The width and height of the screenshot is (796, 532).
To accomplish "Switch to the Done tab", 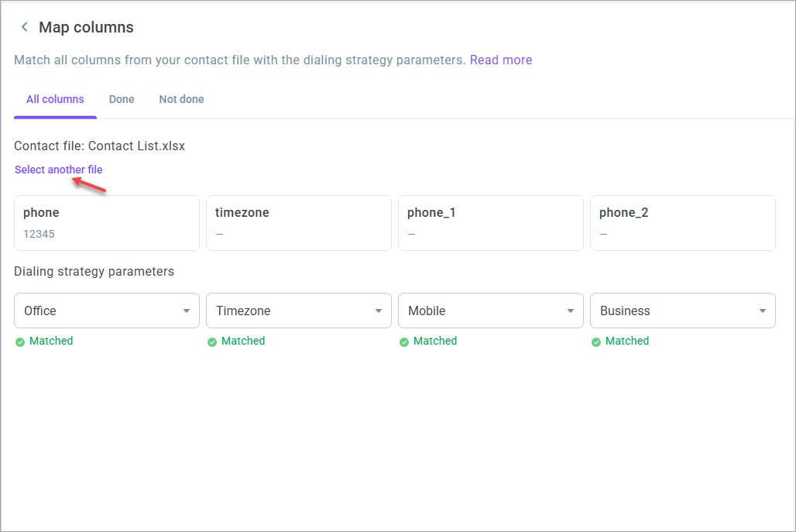I will pyautogui.click(x=122, y=99).
